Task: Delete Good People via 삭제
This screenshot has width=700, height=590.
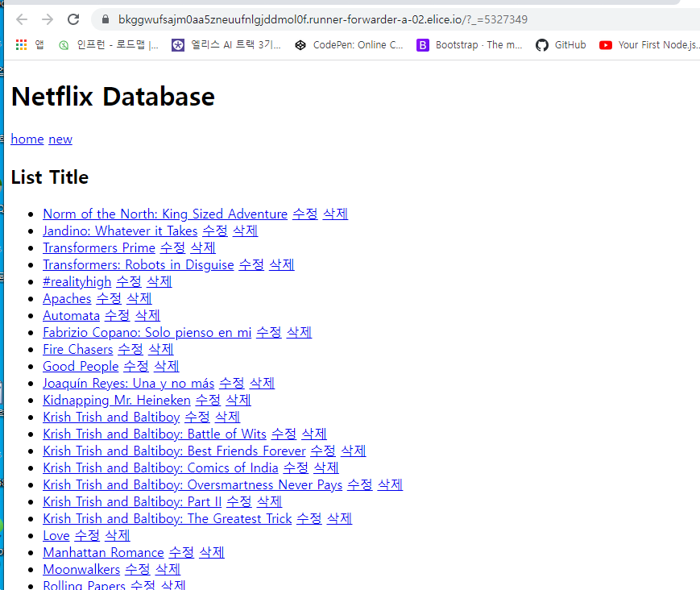Action: coord(167,367)
